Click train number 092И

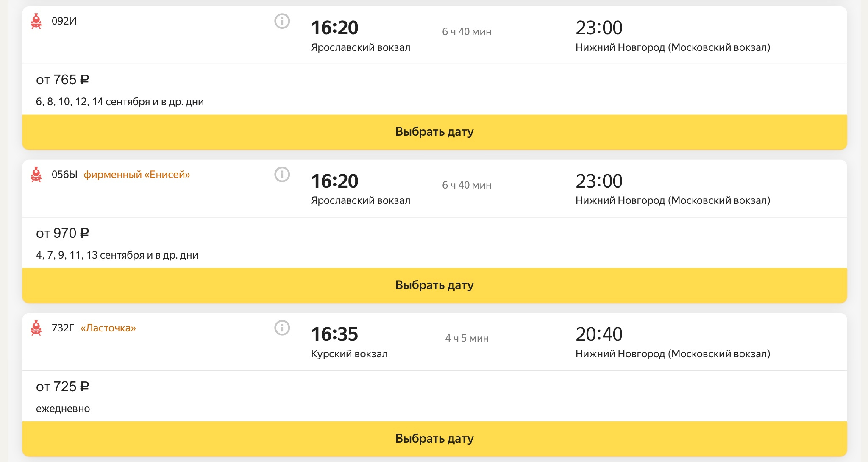click(x=64, y=21)
